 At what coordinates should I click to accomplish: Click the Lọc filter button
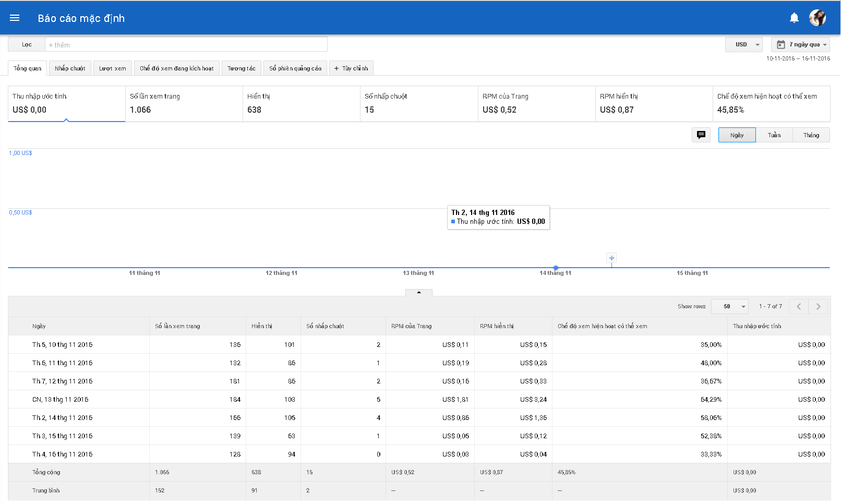click(27, 45)
